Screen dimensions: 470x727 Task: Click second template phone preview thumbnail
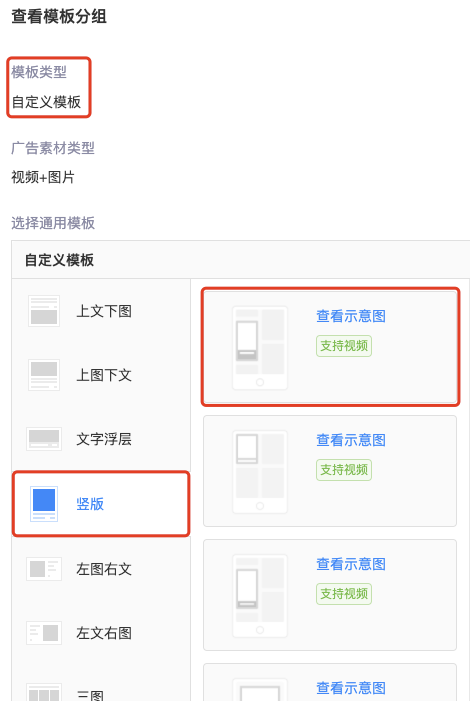260,472
